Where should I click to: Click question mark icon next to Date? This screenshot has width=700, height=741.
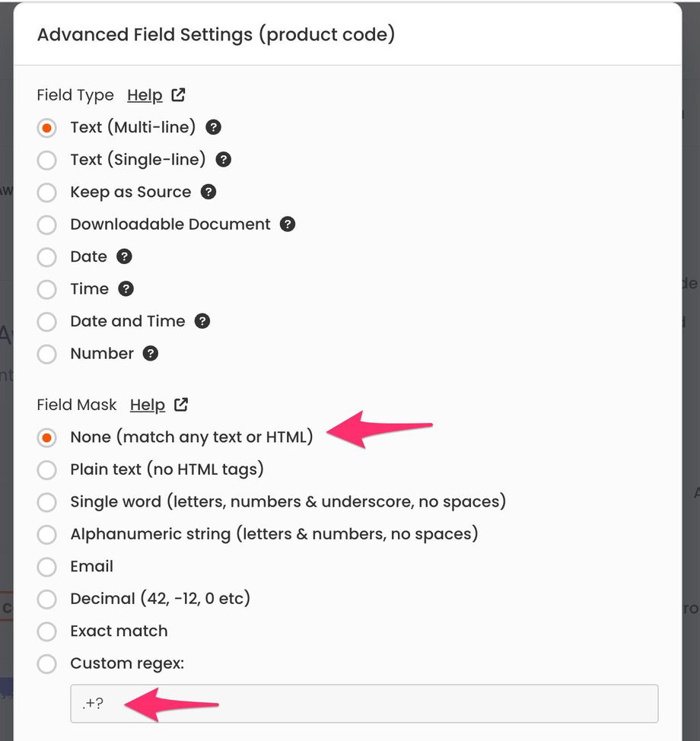point(125,256)
